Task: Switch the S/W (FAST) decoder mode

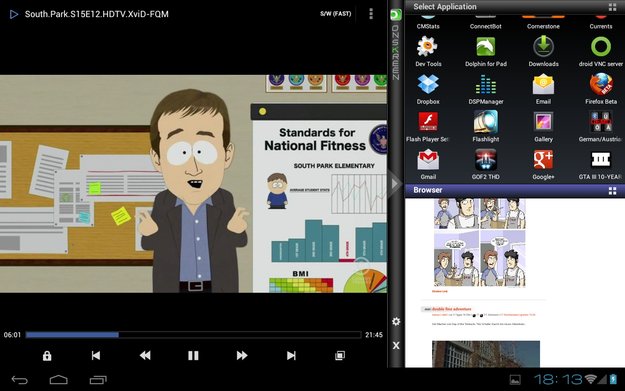Action: (x=336, y=14)
